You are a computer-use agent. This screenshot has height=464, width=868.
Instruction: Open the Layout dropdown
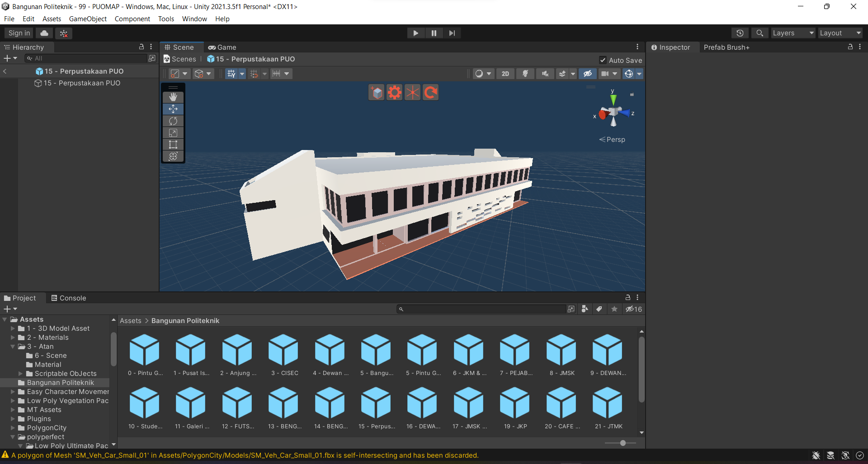coord(840,33)
